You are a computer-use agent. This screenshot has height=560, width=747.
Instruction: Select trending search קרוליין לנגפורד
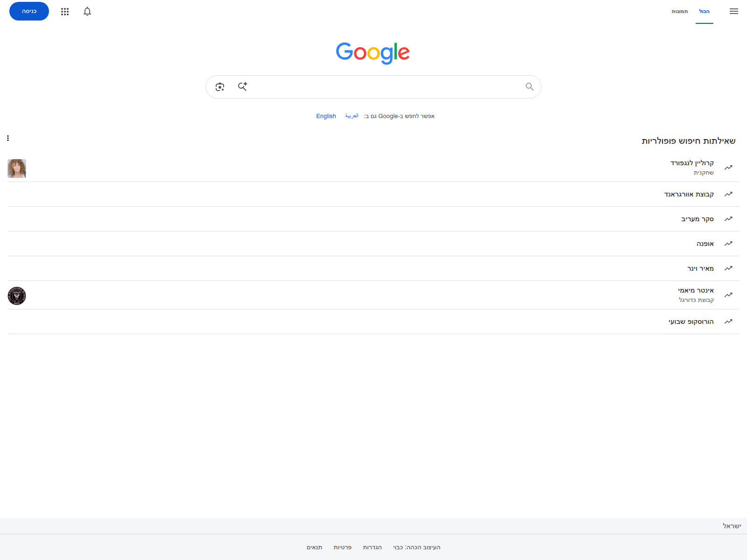(x=373, y=168)
